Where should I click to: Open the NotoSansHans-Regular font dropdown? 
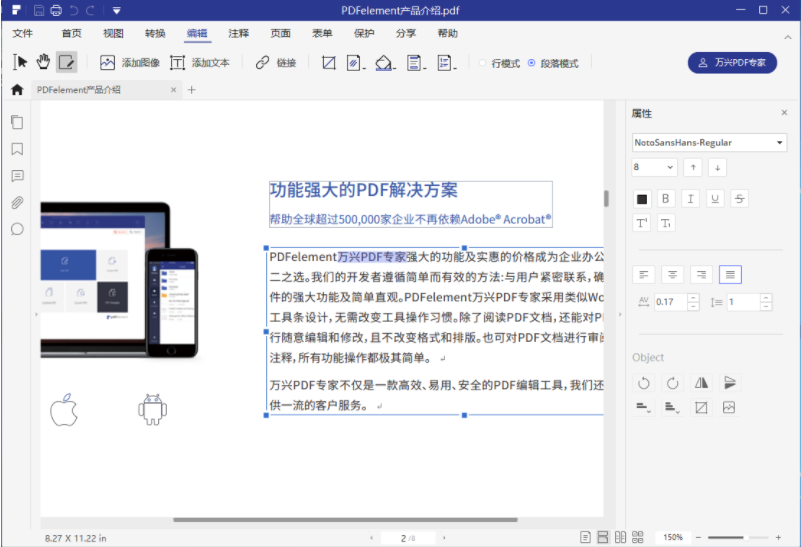click(709, 143)
